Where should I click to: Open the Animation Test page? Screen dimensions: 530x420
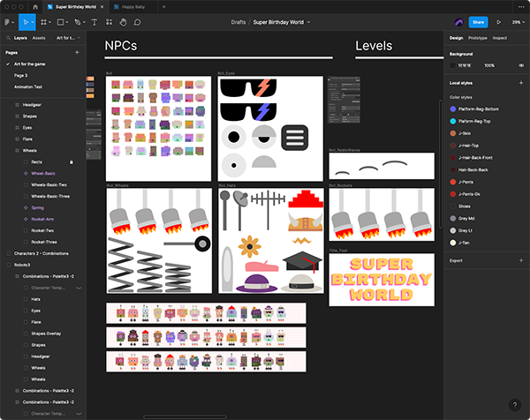[27, 86]
